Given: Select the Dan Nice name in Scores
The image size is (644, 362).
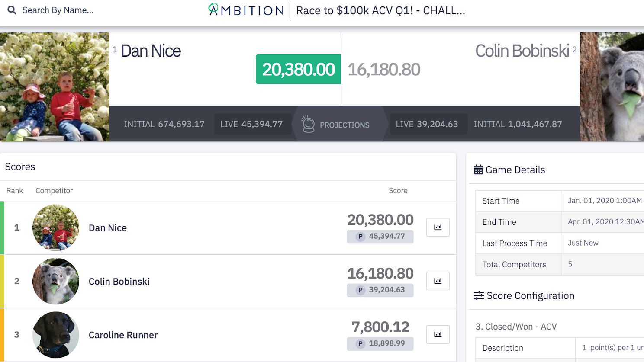Looking at the screenshot, I should click(x=108, y=228).
